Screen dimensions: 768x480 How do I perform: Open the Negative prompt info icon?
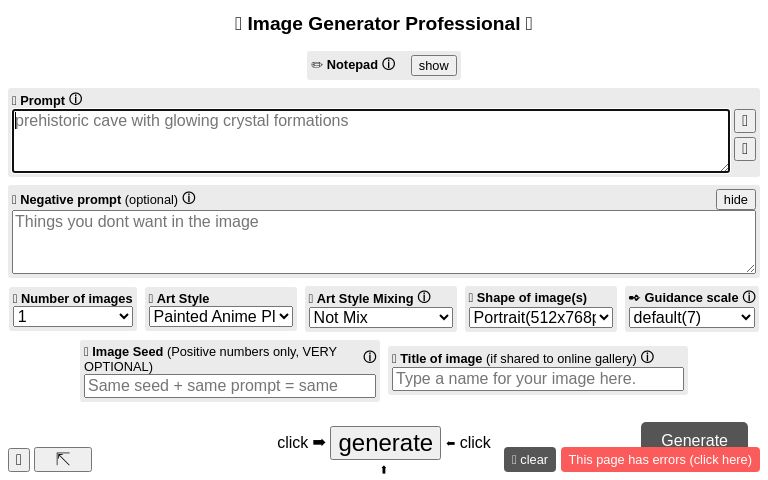click(x=189, y=198)
